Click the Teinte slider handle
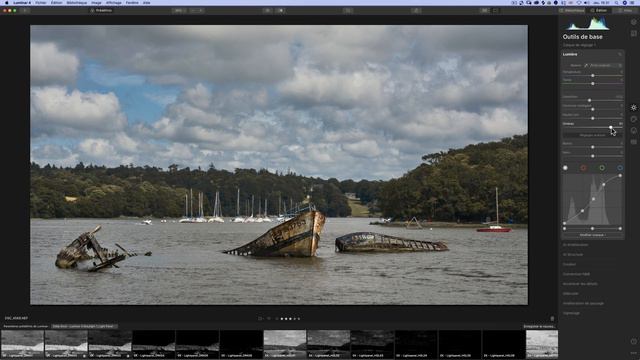This screenshot has width=640, height=360. tap(593, 84)
